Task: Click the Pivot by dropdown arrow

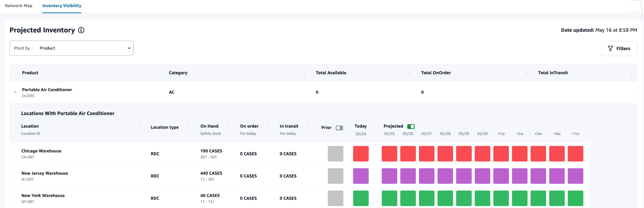Action: (129, 48)
